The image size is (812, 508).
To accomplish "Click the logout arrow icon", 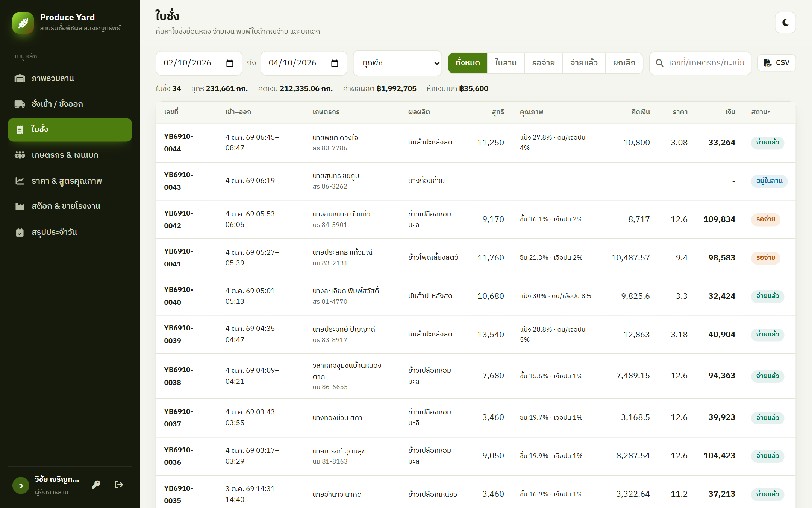I will (119, 485).
